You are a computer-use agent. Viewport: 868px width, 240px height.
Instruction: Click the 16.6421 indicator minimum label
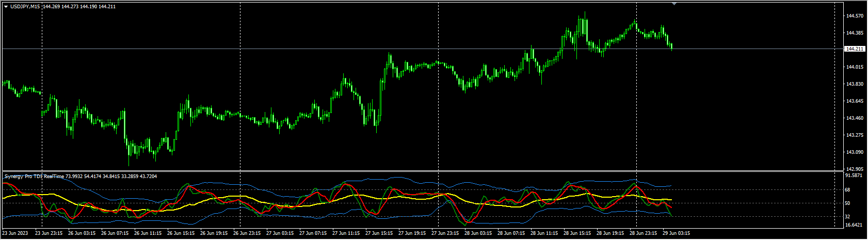coord(854,225)
